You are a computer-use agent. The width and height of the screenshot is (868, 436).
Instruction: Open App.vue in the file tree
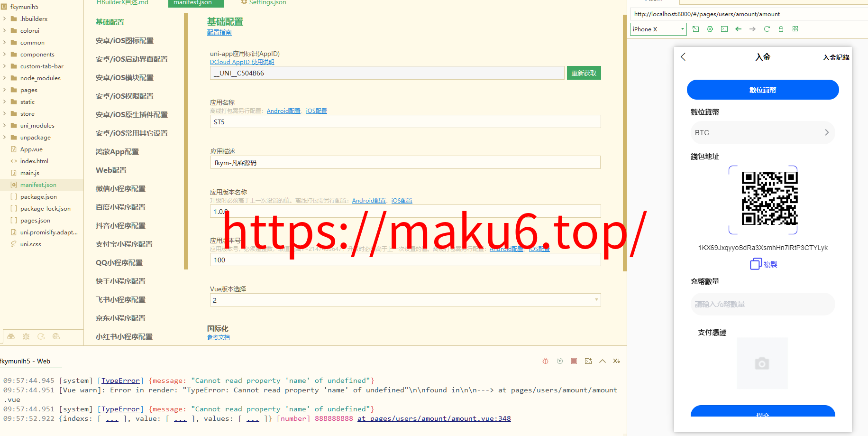coord(31,149)
